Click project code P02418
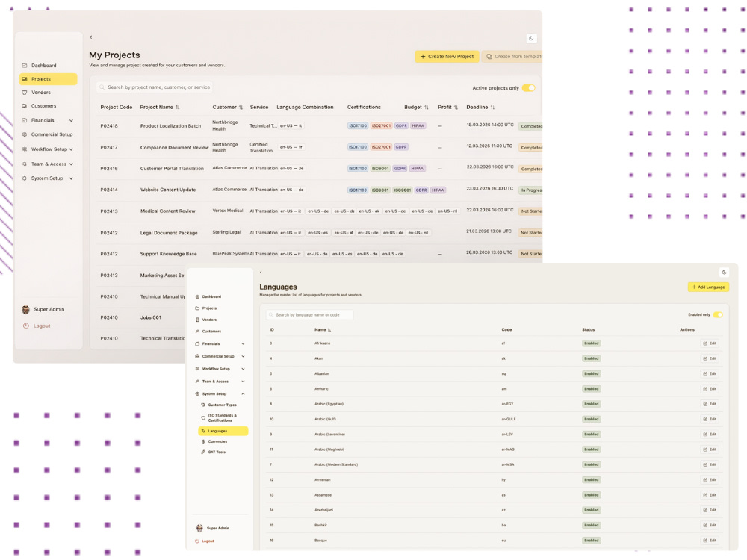747x560 pixels. pos(109,126)
